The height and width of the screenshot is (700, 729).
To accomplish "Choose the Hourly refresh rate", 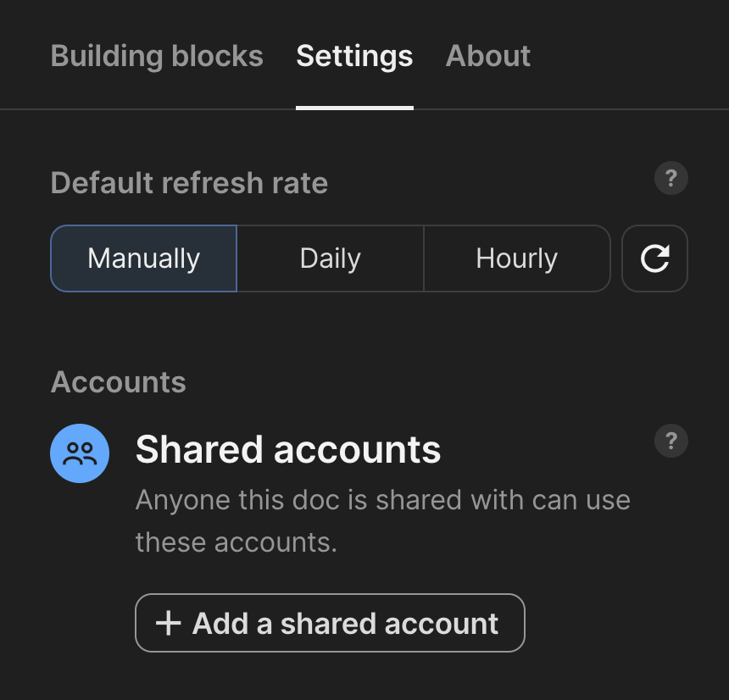I will (517, 258).
